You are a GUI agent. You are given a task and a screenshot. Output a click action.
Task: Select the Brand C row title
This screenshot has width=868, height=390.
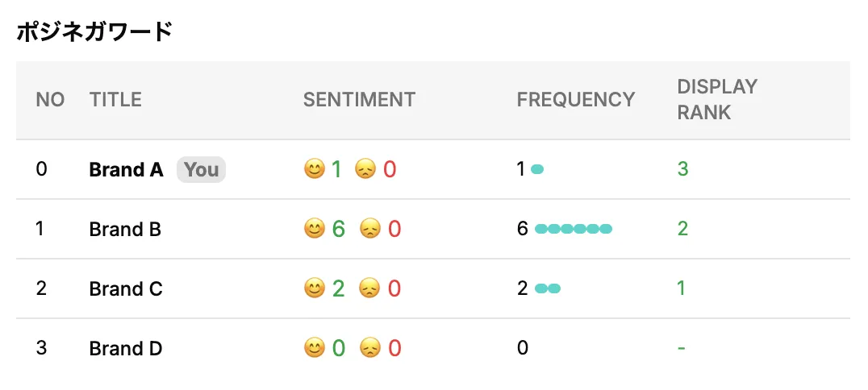point(126,288)
